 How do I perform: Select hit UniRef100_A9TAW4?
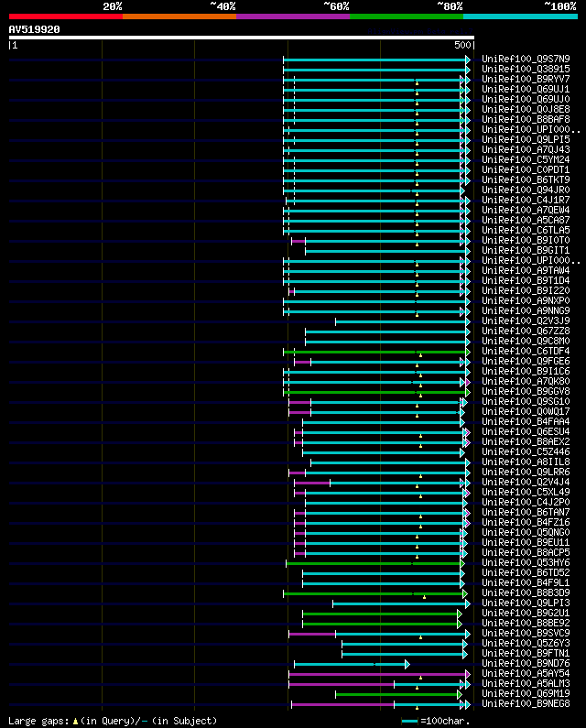pyautogui.click(x=526, y=271)
